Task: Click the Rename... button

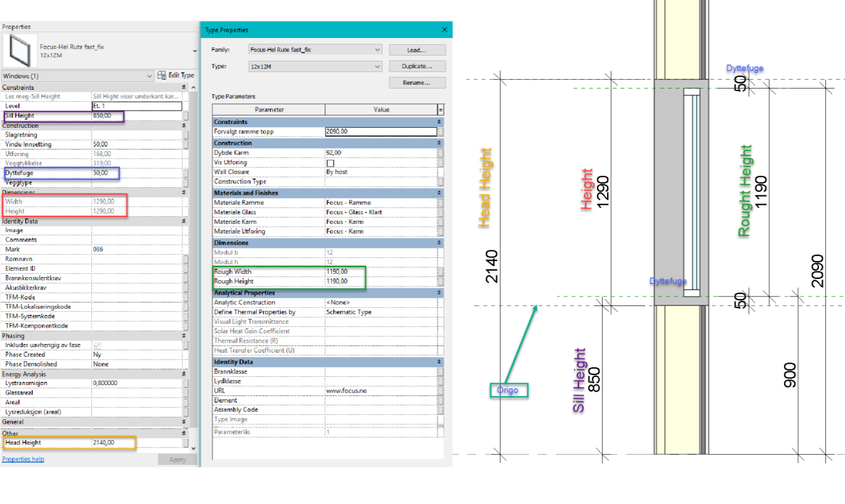Action: coord(417,83)
